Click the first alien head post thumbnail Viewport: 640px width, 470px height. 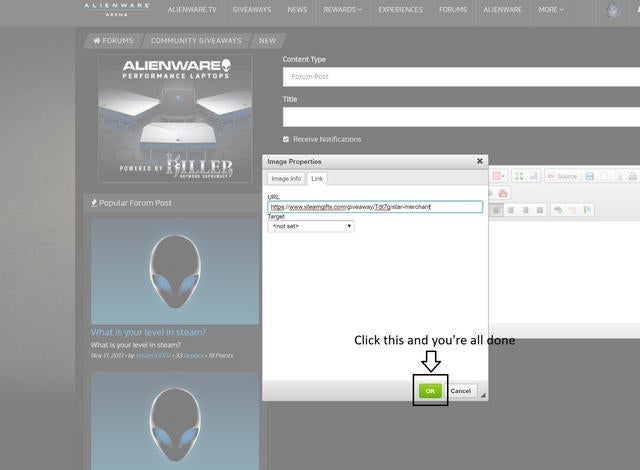[x=174, y=271]
